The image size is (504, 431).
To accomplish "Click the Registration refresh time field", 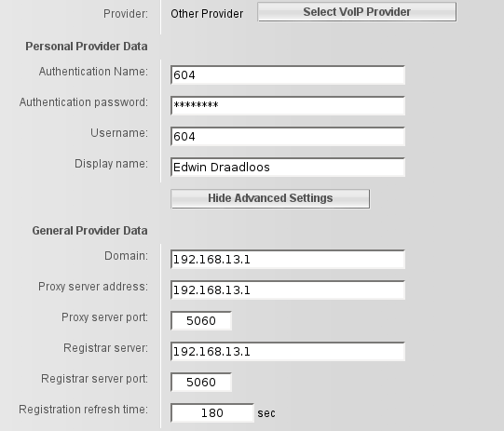I will [x=212, y=412].
